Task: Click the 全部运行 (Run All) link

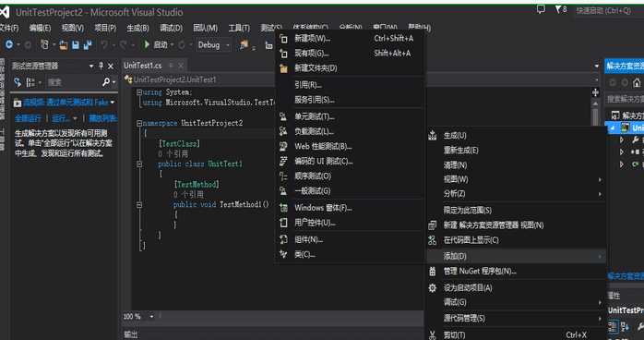Action: tap(28, 119)
